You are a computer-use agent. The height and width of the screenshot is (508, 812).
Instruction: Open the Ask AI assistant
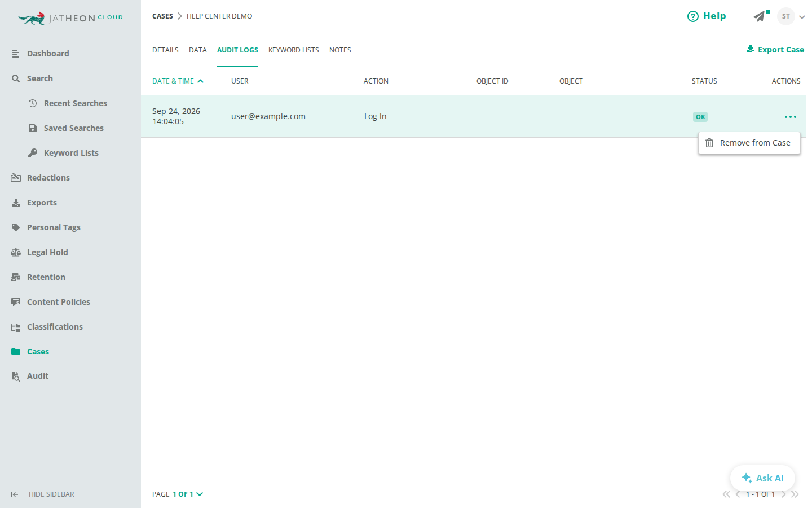pyautogui.click(x=762, y=478)
